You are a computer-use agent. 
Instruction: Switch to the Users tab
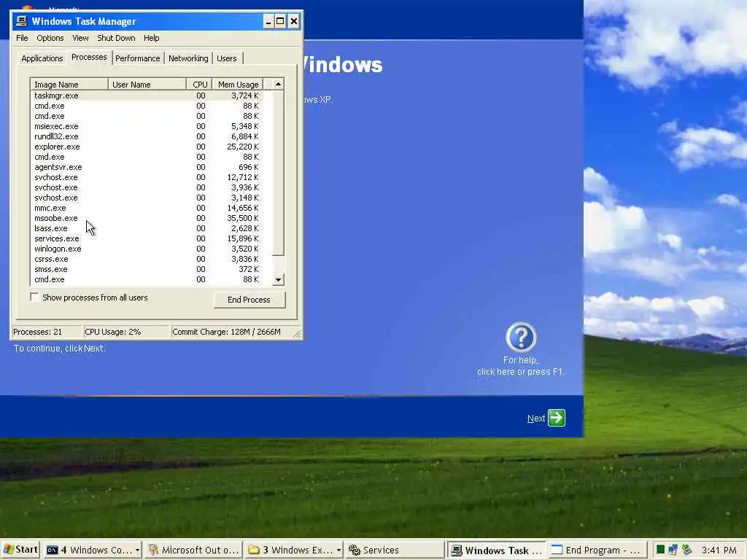(227, 58)
